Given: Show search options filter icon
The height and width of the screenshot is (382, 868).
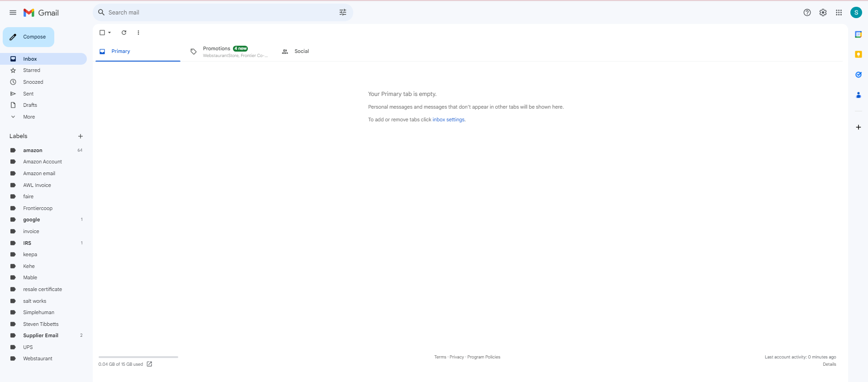Looking at the screenshot, I should click(343, 12).
